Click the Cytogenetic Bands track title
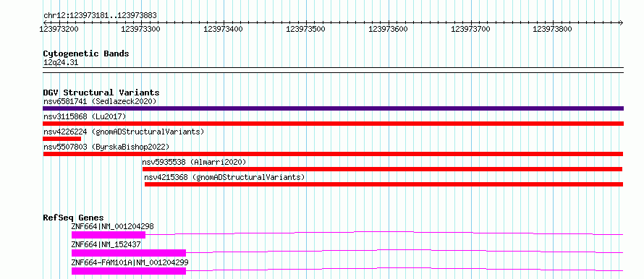The width and height of the screenshot is (644, 279). tap(86, 53)
